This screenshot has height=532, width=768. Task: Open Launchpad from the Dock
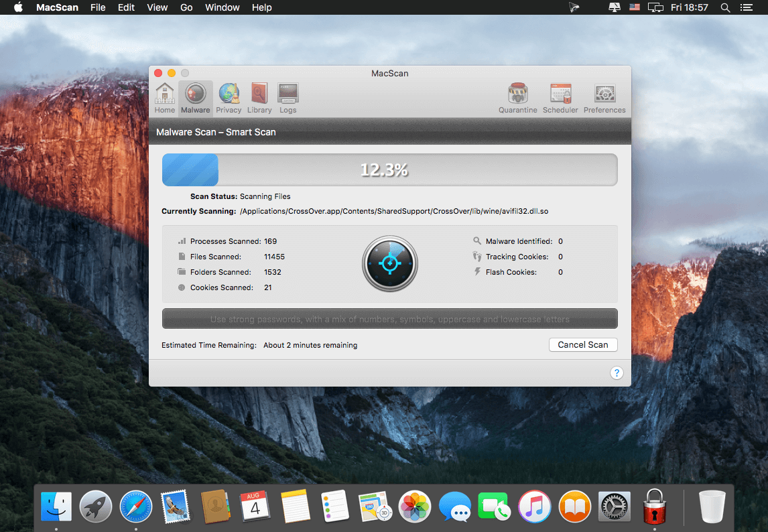point(96,507)
